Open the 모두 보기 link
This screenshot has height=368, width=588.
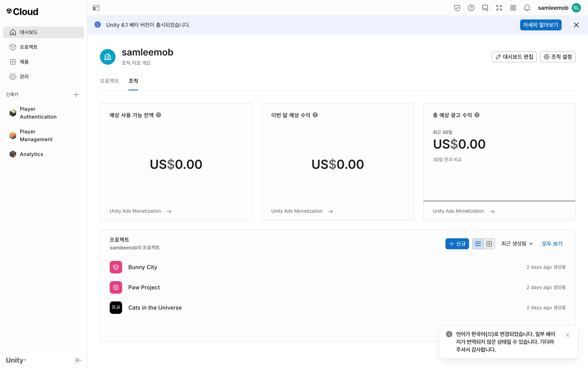click(552, 244)
